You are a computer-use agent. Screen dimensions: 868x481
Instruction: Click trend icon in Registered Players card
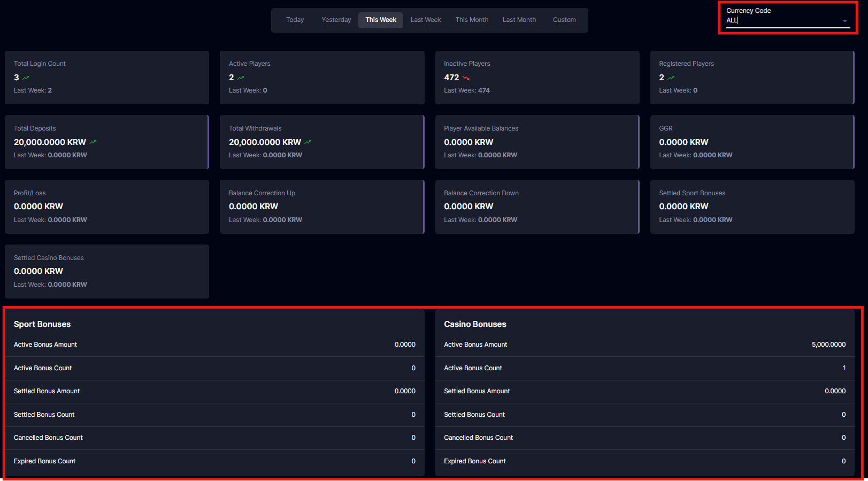click(x=671, y=78)
